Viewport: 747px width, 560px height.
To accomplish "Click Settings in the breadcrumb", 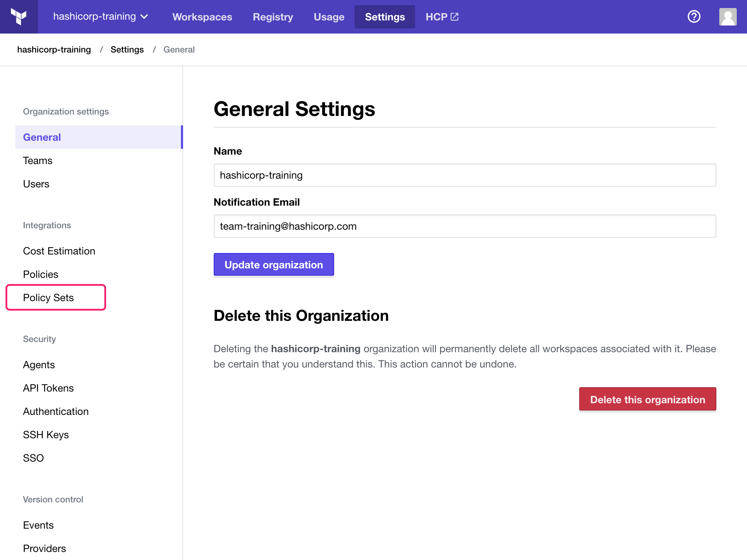I will click(x=127, y=50).
